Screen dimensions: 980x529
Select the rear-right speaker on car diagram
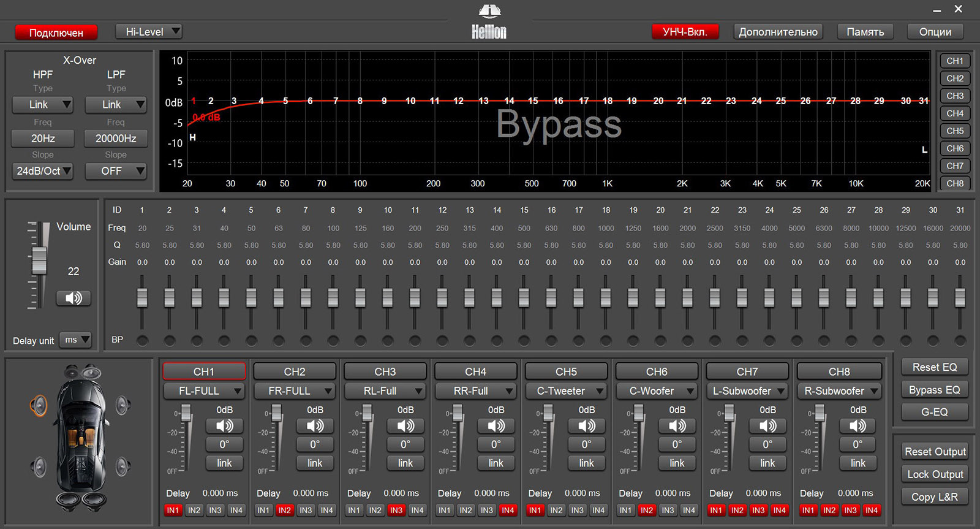123,467
